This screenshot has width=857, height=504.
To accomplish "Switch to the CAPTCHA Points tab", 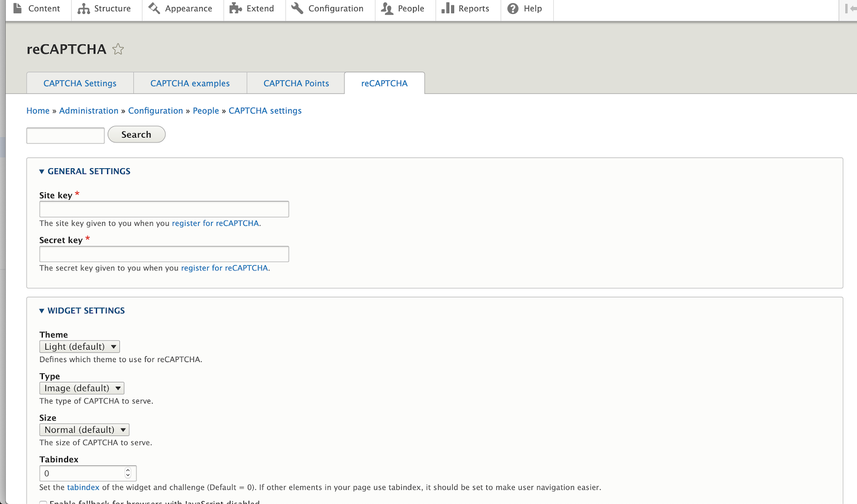I will click(x=296, y=84).
